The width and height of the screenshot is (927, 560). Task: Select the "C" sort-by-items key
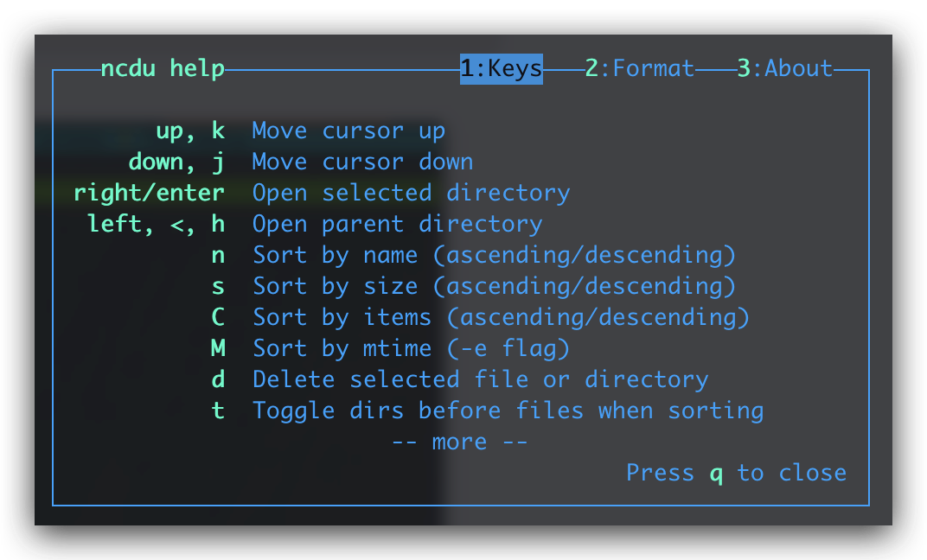218,317
